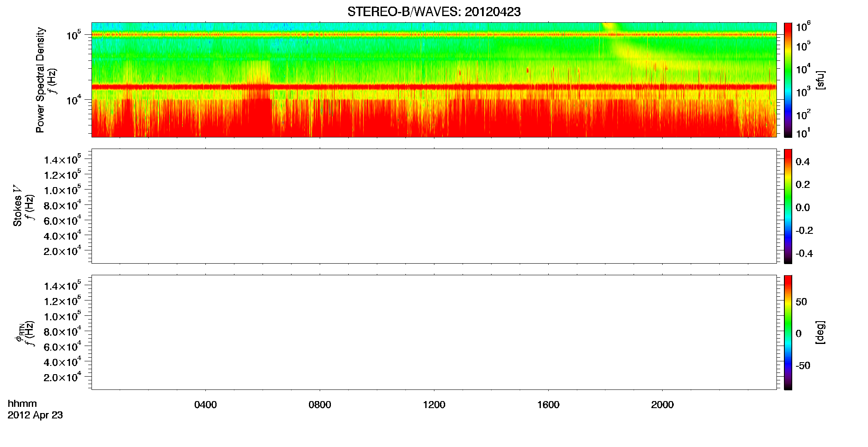Click the 1.4×10⁵ tick in Stokes panel
868x447 pixels.
pyautogui.click(x=62, y=160)
